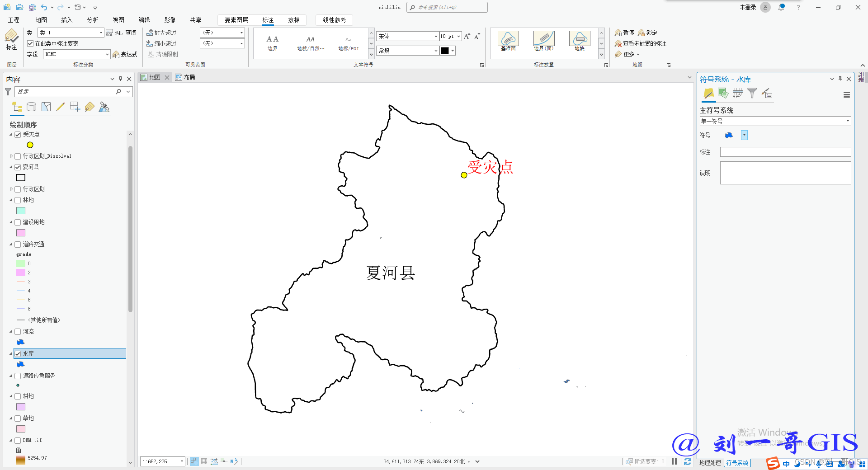Open symbology display filter funnel icon
The image size is (868, 470).
pyautogui.click(x=752, y=94)
